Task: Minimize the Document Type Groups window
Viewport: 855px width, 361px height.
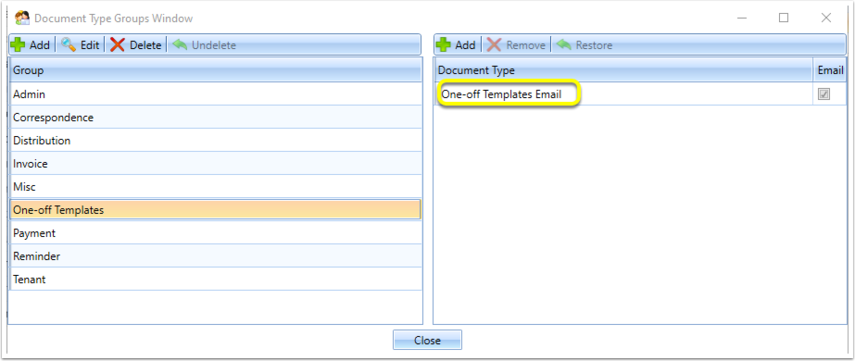Action: [742, 18]
